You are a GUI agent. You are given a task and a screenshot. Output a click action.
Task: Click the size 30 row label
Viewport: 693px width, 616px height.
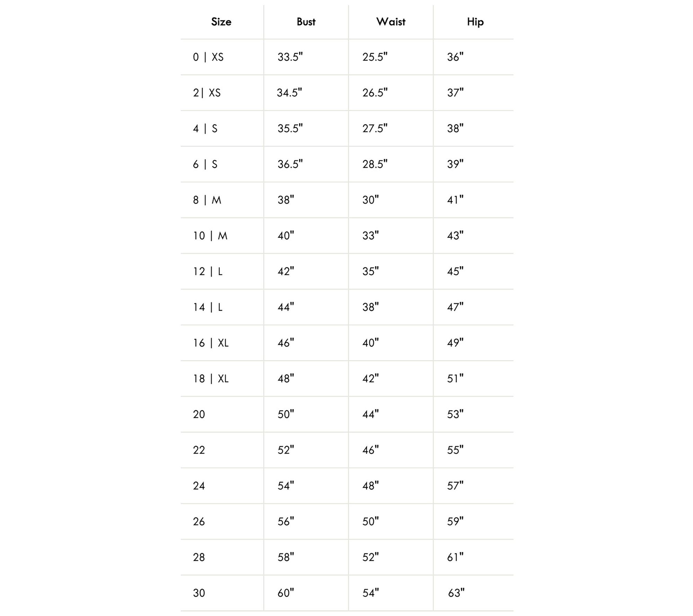point(199,593)
